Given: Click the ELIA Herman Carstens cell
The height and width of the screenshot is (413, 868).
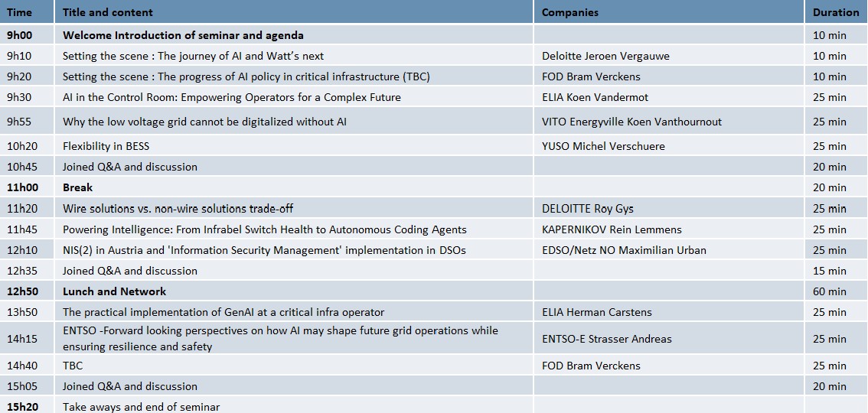Looking at the screenshot, I should 597,312.
